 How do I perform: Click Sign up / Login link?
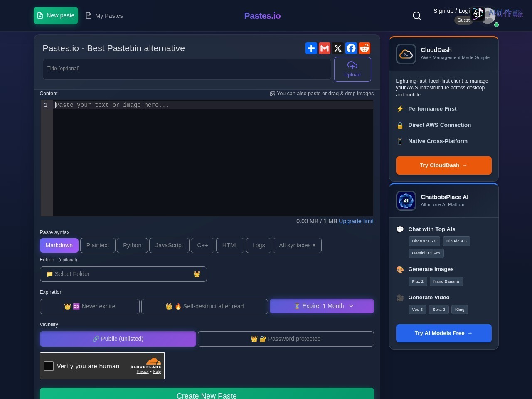(x=451, y=11)
